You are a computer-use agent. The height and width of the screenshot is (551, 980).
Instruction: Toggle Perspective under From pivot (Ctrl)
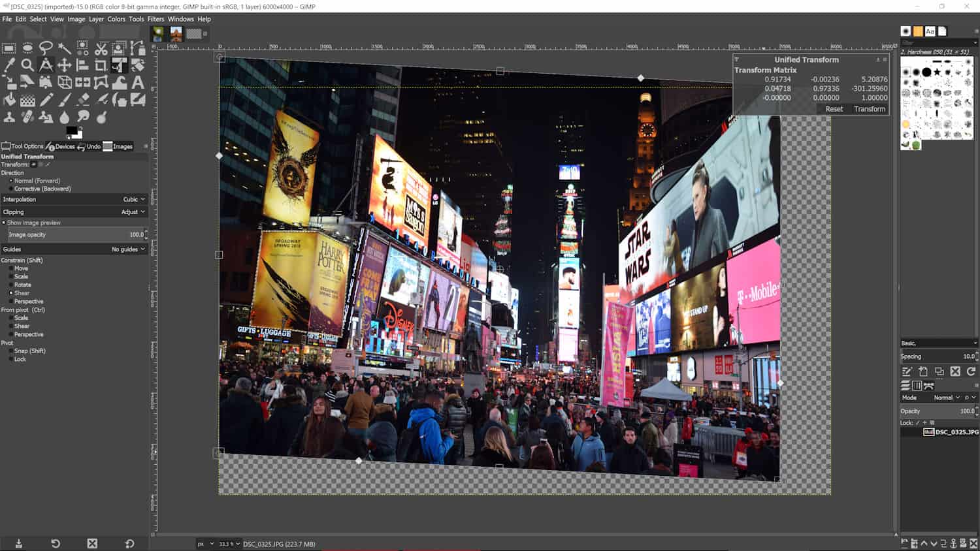pos(25,334)
